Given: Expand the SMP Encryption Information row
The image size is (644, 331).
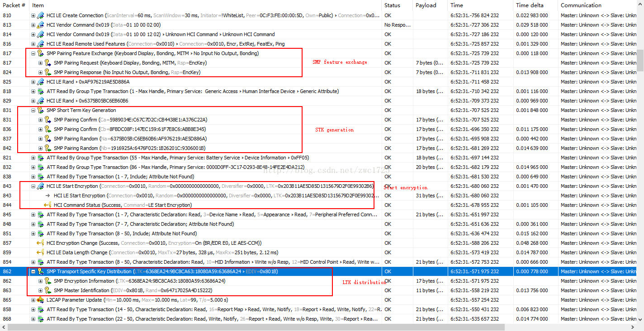Looking at the screenshot, I should tap(40, 281).
